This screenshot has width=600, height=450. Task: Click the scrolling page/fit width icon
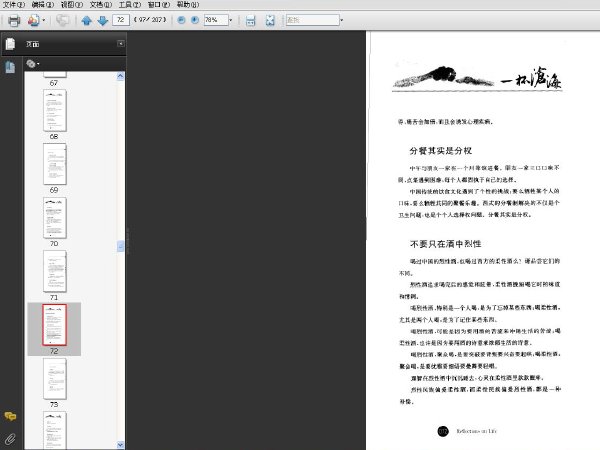click(x=251, y=20)
